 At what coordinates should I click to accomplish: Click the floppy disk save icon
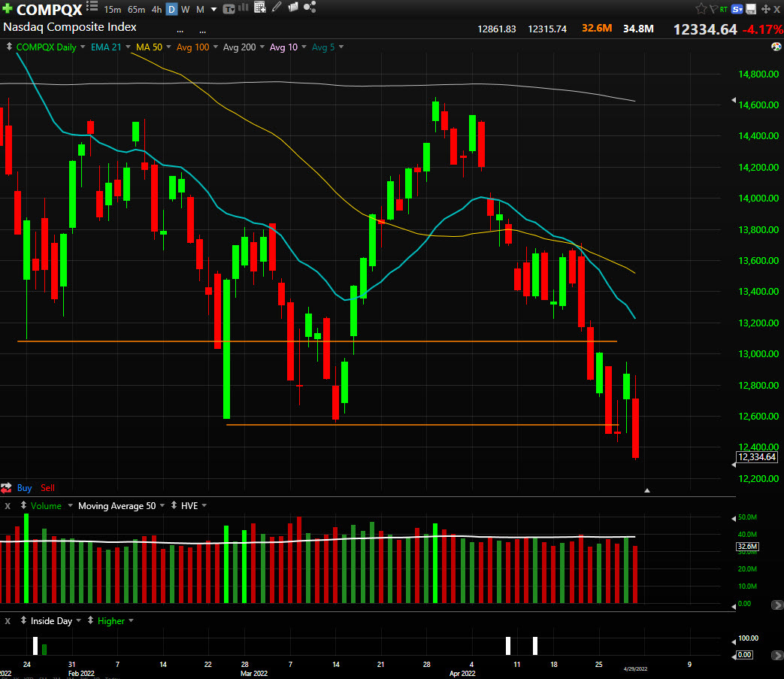pyautogui.click(x=750, y=9)
